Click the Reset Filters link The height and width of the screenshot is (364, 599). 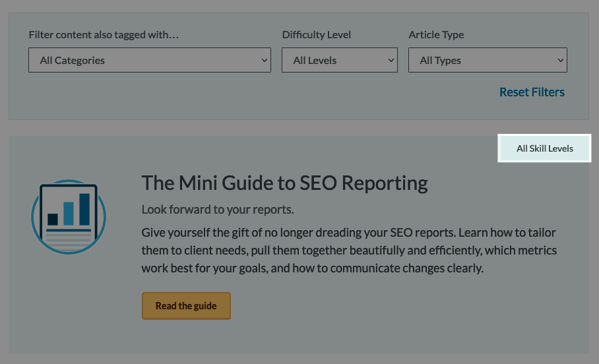click(532, 92)
